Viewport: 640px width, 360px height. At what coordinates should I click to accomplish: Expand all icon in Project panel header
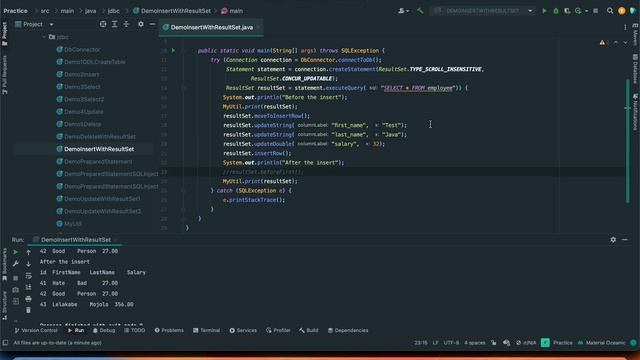pyautogui.click(x=115, y=24)
